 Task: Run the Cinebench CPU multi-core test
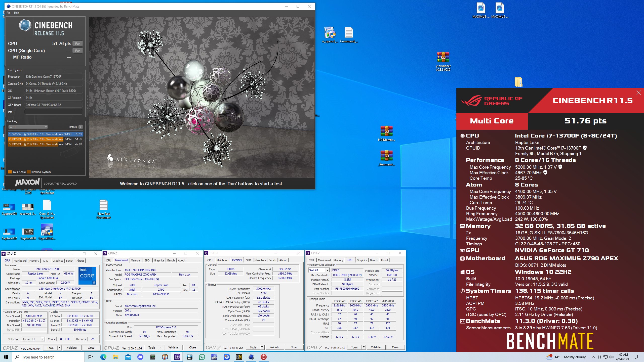click(78, 44)
